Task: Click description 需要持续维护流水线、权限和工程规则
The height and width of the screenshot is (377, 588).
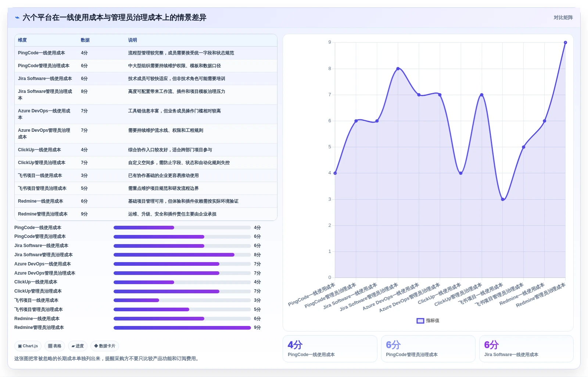Action: pos(166,130)
